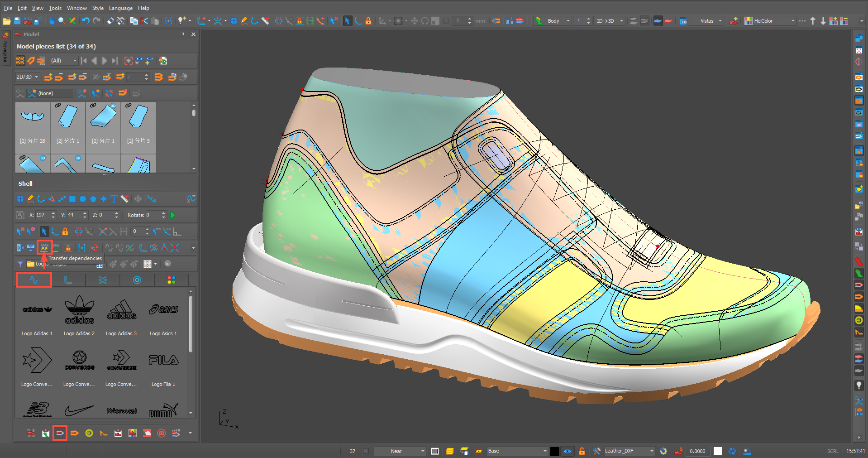Open the Language menu
The height and width of the screenshot is (458, 868).
pyautogui.click(x=120, y=8)
